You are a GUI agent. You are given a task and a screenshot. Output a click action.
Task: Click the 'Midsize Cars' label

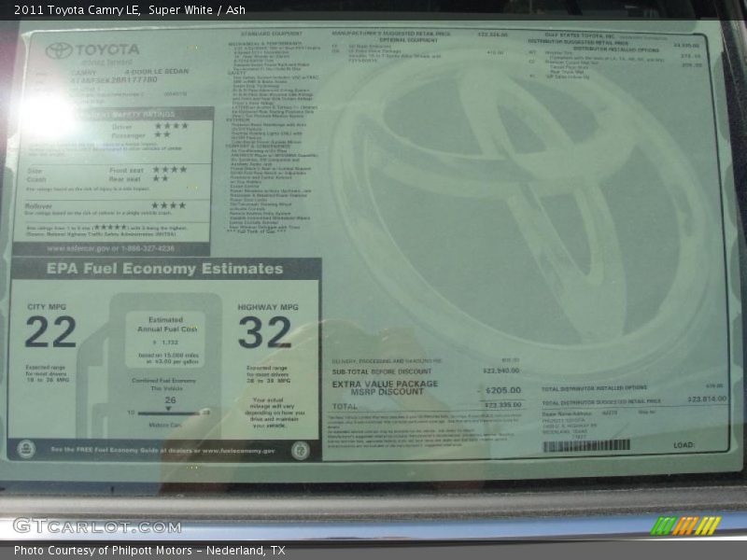165,425
